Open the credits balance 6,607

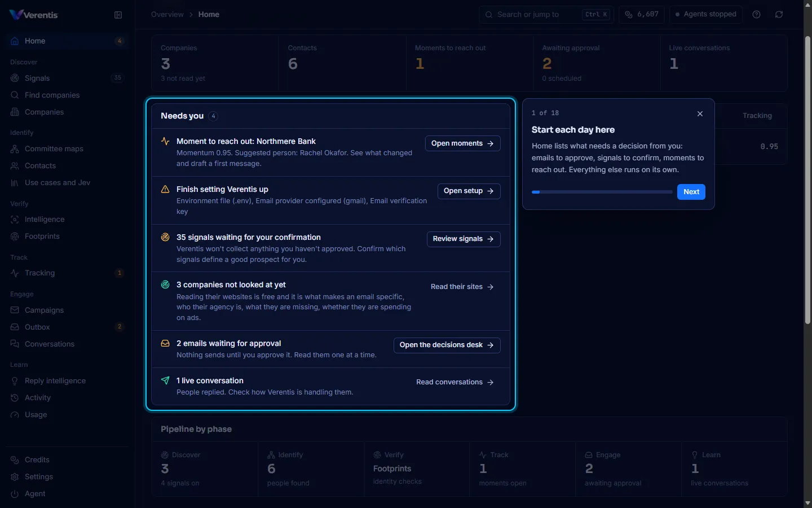point(642,15)
